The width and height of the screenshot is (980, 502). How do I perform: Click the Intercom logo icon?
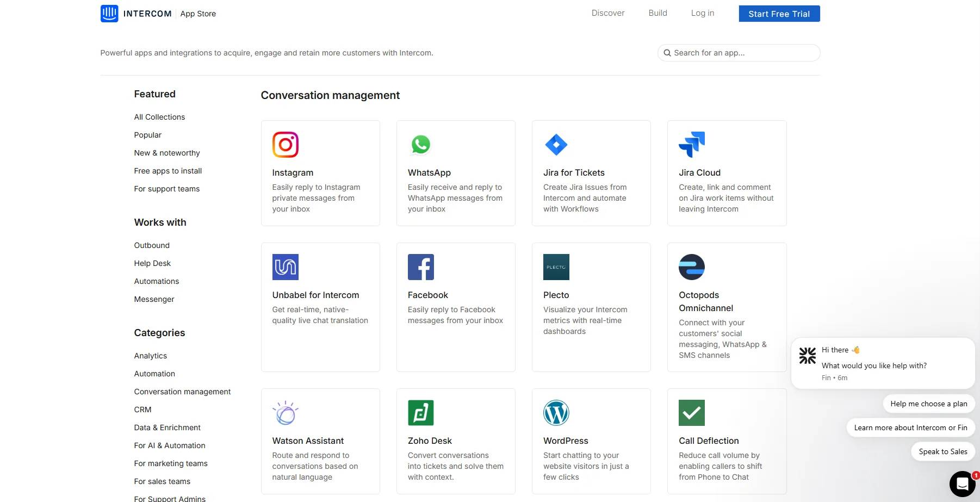[x=109, y=14]
